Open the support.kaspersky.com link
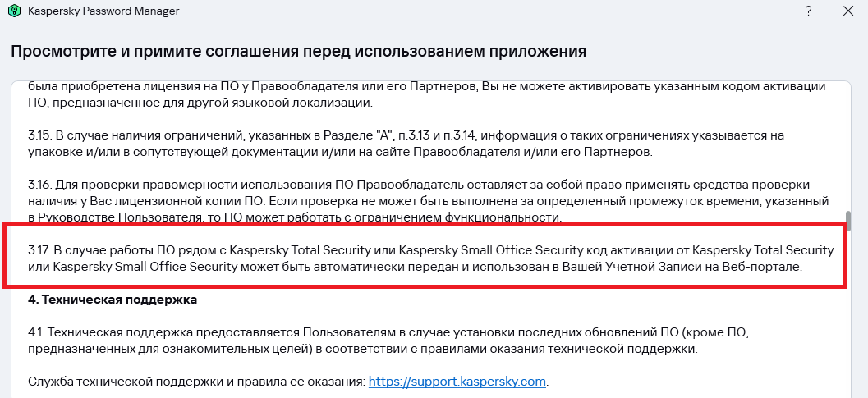Image resolution: width=868 pixels, height=398 pixels. [x=457, y=382]
